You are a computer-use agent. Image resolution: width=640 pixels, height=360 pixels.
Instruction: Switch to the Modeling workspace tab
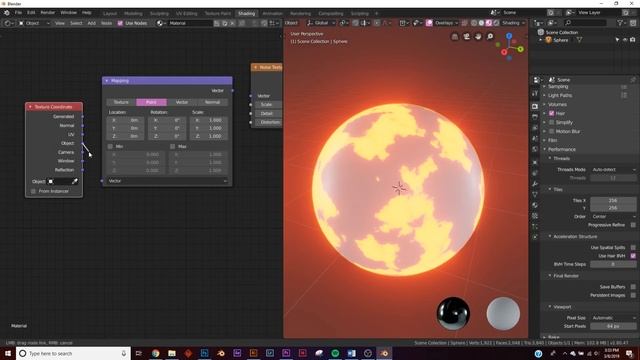click(x=133, y=13)
